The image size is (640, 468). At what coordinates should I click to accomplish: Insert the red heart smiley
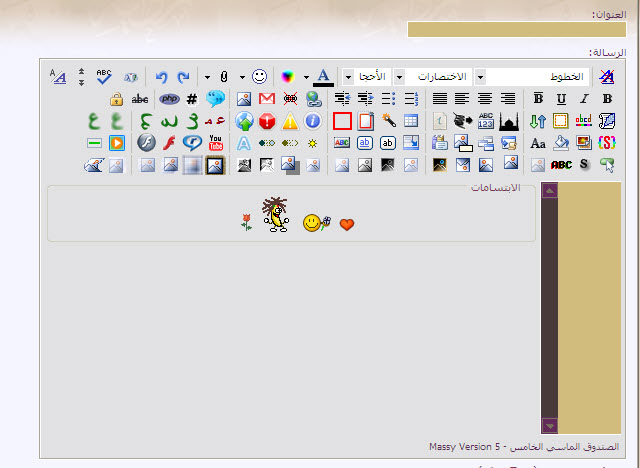pyautogui.click(x=347, y=224)
